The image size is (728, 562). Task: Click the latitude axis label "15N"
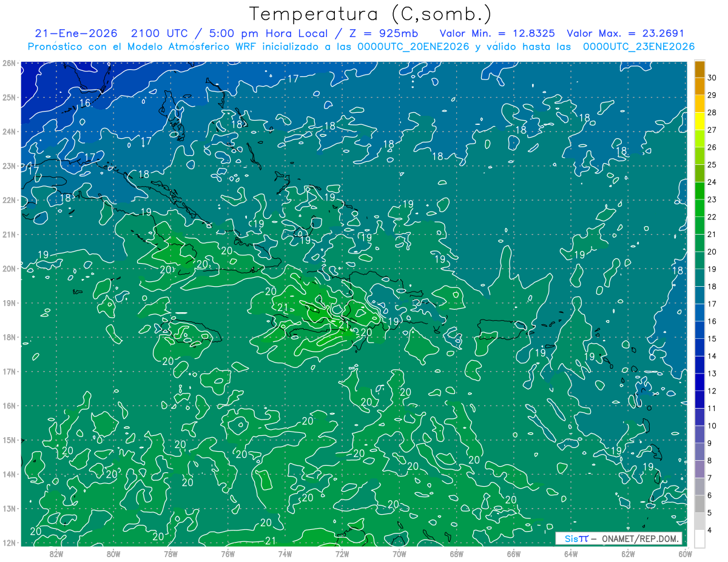pyautogui.click(x=9, y=440)
